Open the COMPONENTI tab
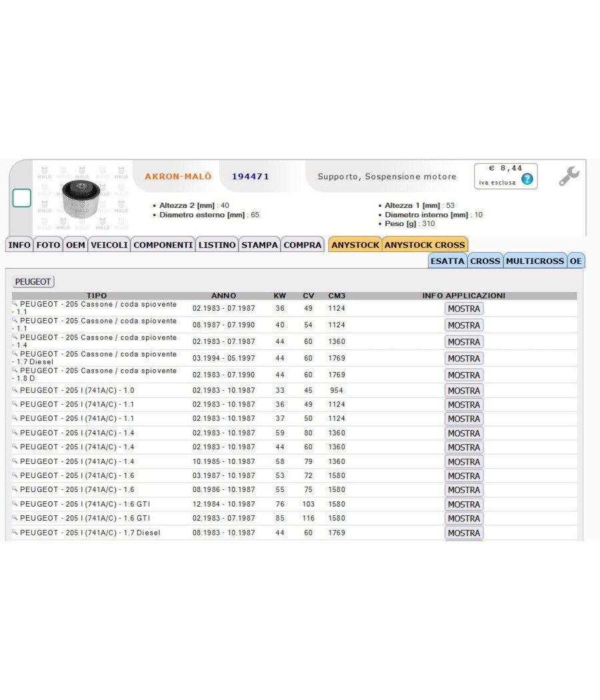The width and height of the screenshot is (600, 700). [x=163, y=245]
